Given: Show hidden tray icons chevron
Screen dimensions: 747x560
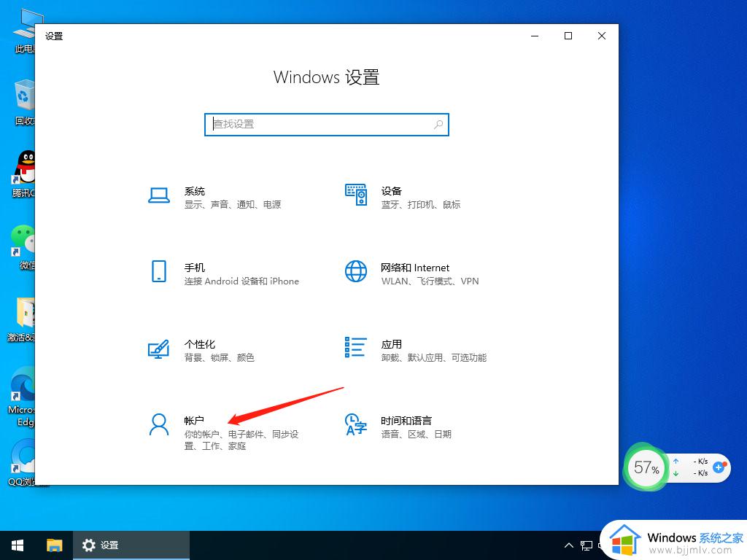Looking at the screenshot, I should 569,545.
